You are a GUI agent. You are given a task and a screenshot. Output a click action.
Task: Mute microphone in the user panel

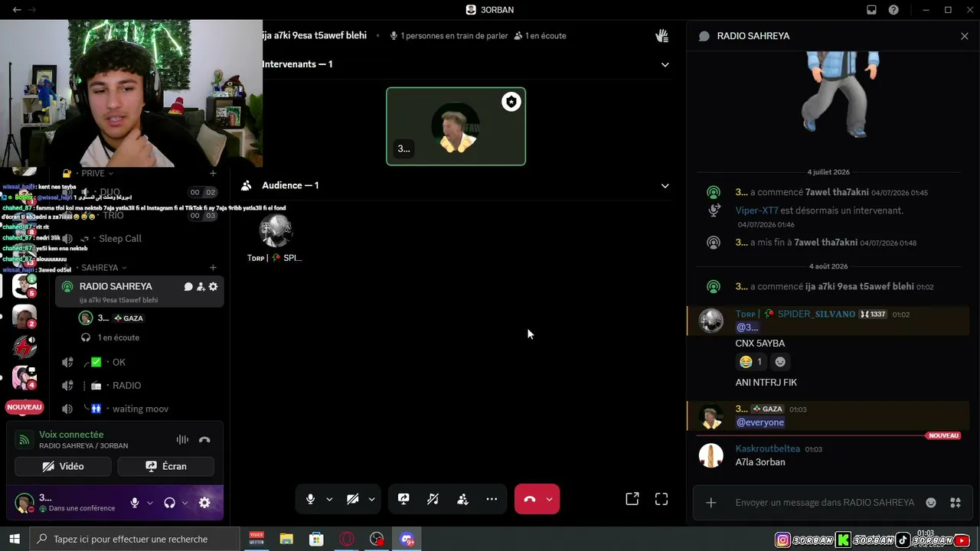135,503
